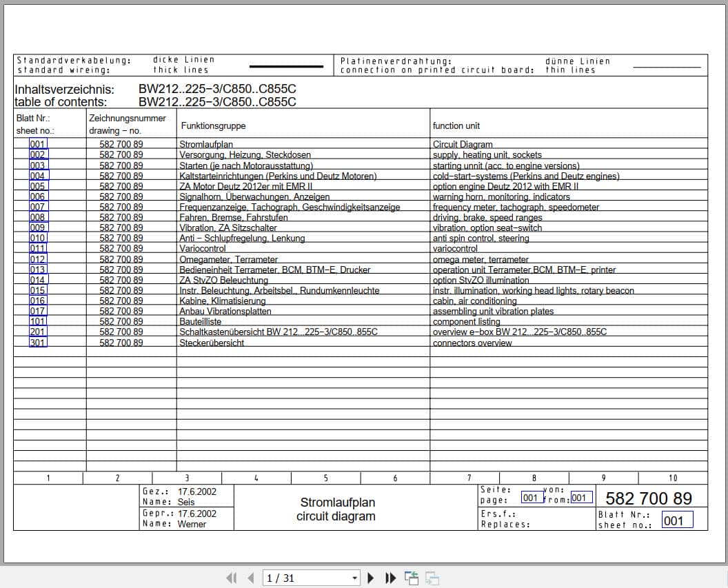Open sheet link 013 Bedieneinheit Terrameter
Screen dimensions: 728x588
point(38,269)
